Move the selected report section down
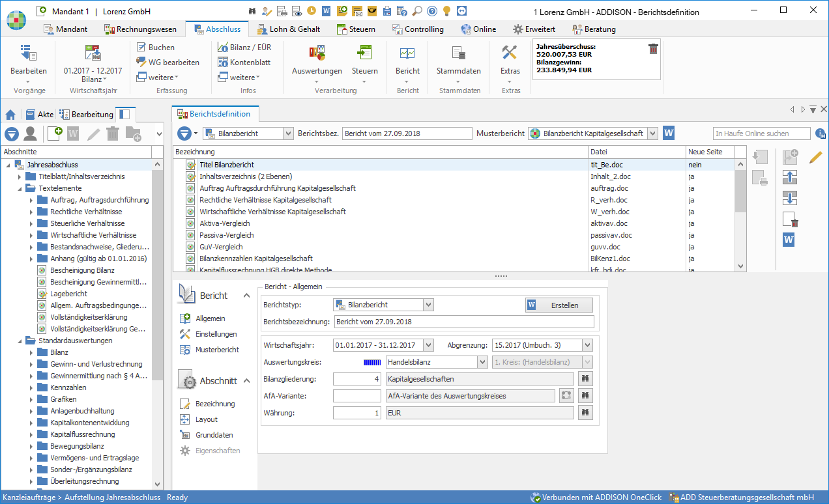The height and width of the screenshot is (504, 829). click(790, 198)
